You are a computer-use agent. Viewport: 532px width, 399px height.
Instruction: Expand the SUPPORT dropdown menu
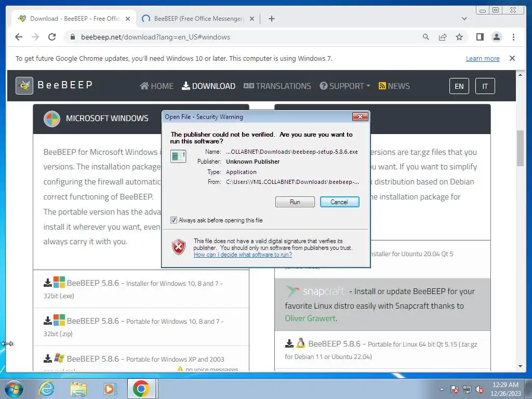click(x=345, y=86)
